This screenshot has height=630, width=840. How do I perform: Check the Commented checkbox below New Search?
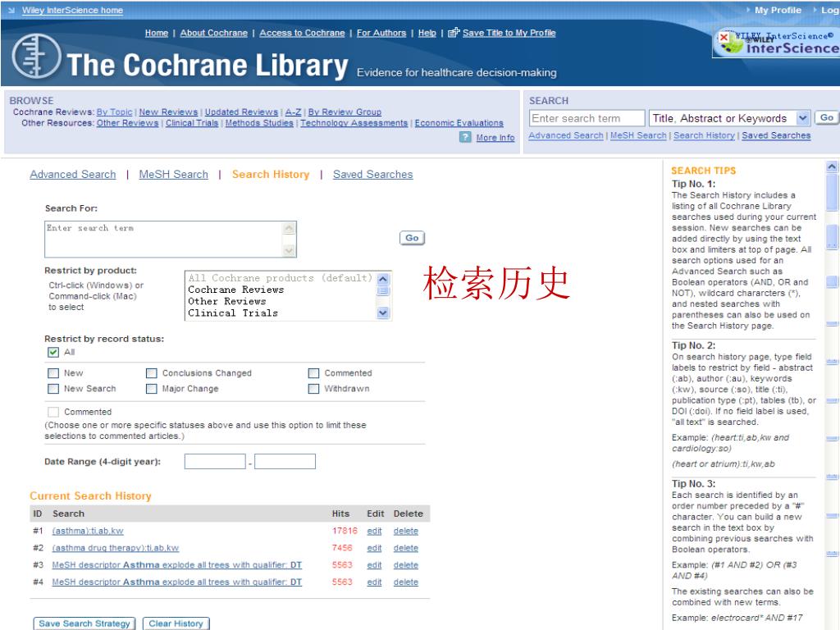(x=53, y=412)
